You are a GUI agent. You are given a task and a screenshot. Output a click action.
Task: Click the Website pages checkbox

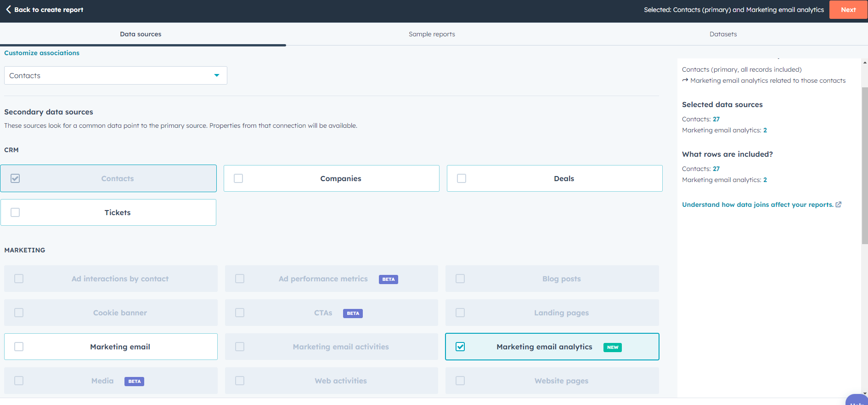coord(460,381)
